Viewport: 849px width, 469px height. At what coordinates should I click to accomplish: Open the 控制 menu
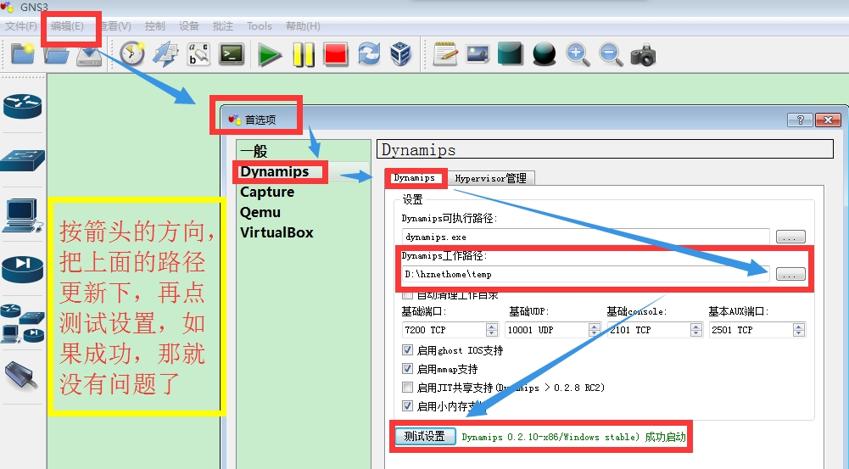click(155, 26)
